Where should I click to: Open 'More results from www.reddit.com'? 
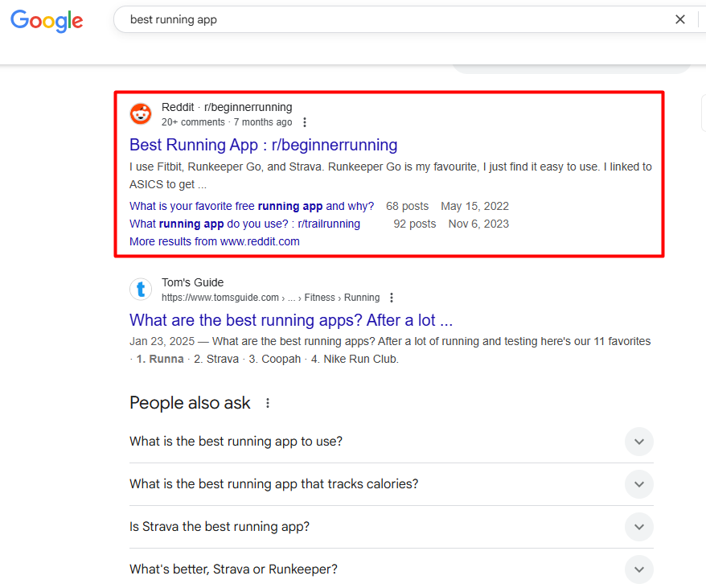coord(215,241)
